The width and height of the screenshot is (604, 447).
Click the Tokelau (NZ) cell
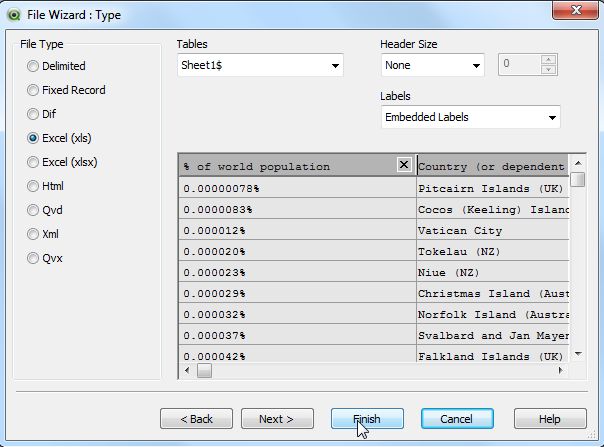493,251
